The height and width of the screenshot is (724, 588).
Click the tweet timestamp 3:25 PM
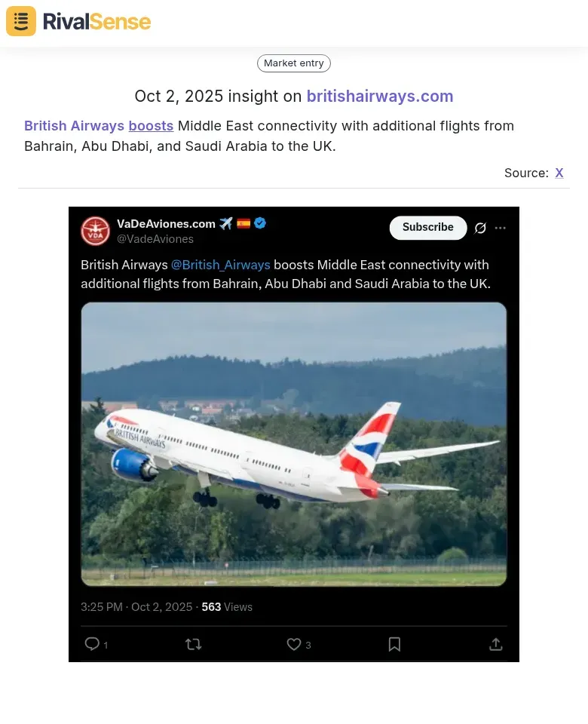point(101,607)
